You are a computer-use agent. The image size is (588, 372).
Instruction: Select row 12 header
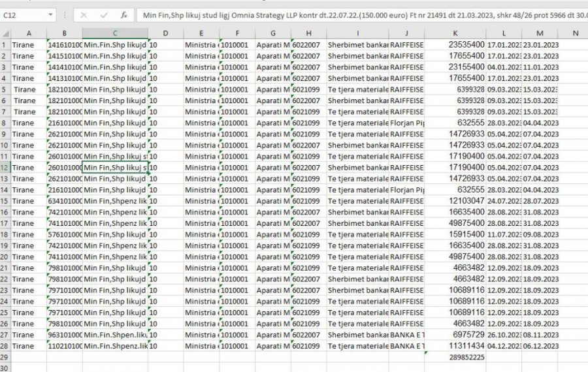(5, 168)
